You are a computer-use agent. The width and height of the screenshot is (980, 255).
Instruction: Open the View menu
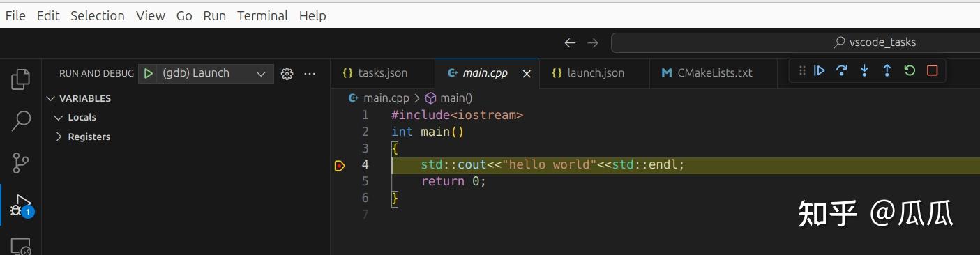[x=151, y=15]
